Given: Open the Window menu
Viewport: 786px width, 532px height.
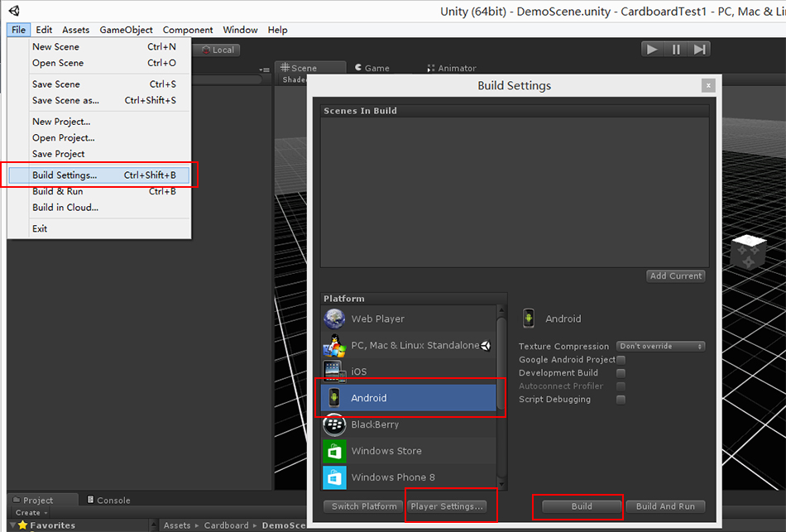Looking at the screenshot, I should tap(240, 30).
